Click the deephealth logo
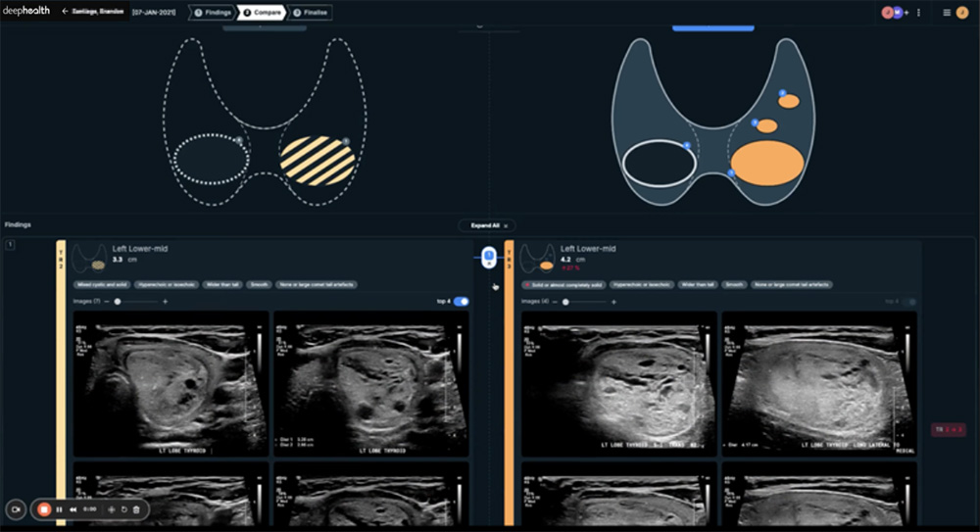This screenshot has height=532, width=980. coord(26,11)
